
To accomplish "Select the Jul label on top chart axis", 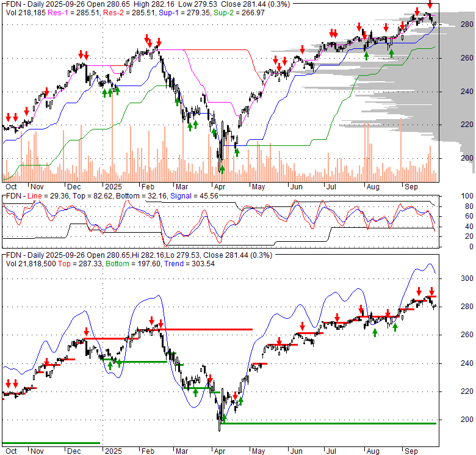I will 331,187.
